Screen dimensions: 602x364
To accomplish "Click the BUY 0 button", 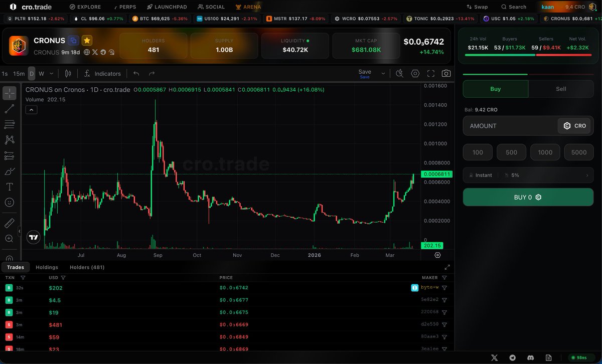I will 528,197.
